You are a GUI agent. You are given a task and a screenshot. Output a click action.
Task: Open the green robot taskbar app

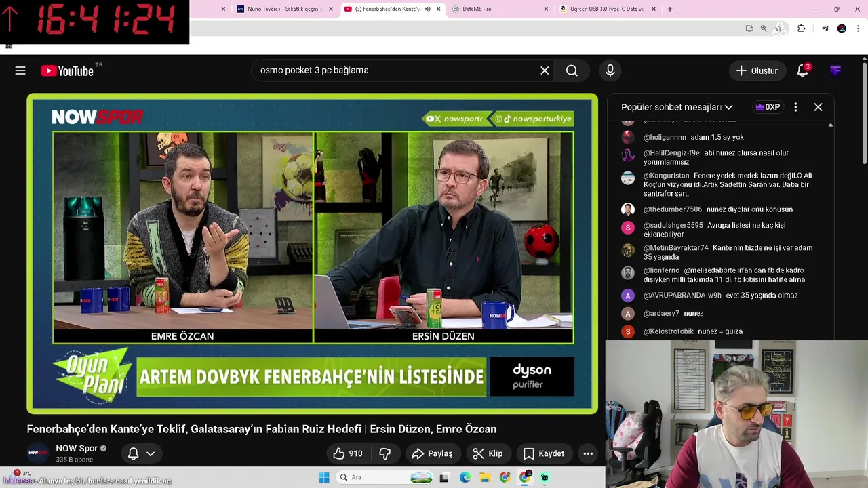point(545,477)
